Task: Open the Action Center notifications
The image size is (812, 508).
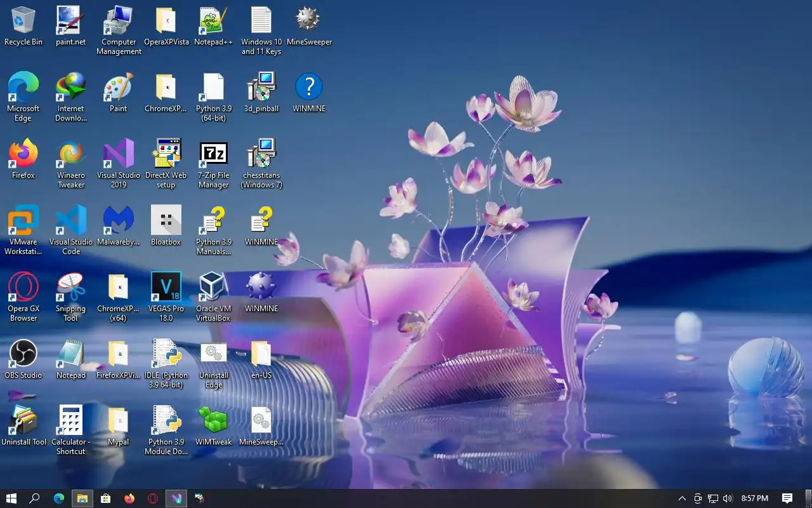Action: click(x=787, y=498)
